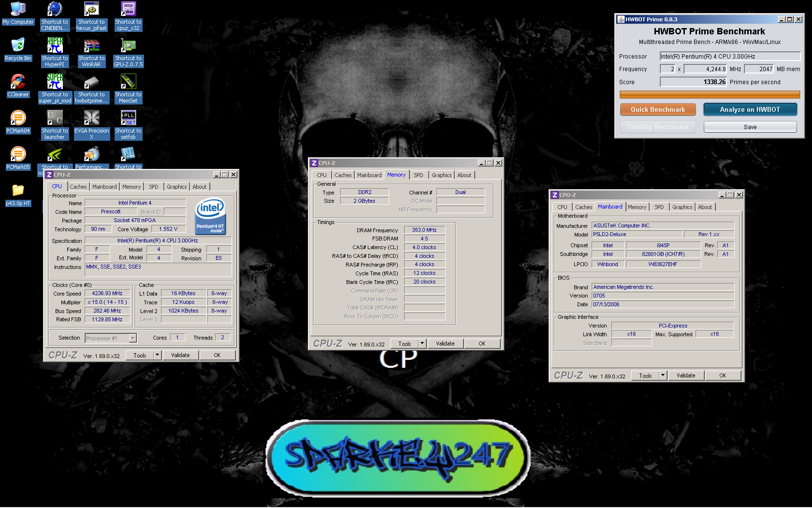Viewport: 812px width, 508px height.
Task: Click the Frequency field showing 4,244.8
Action: point(706,69)
